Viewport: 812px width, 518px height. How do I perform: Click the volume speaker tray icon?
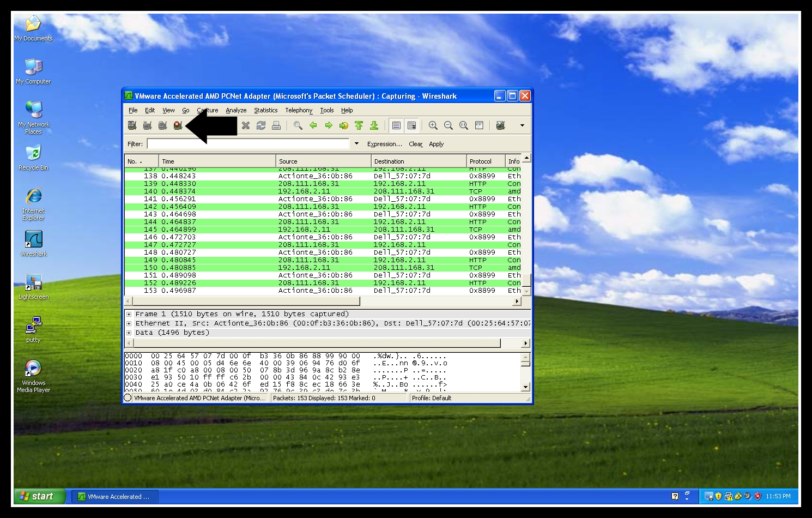coord(748,496)
